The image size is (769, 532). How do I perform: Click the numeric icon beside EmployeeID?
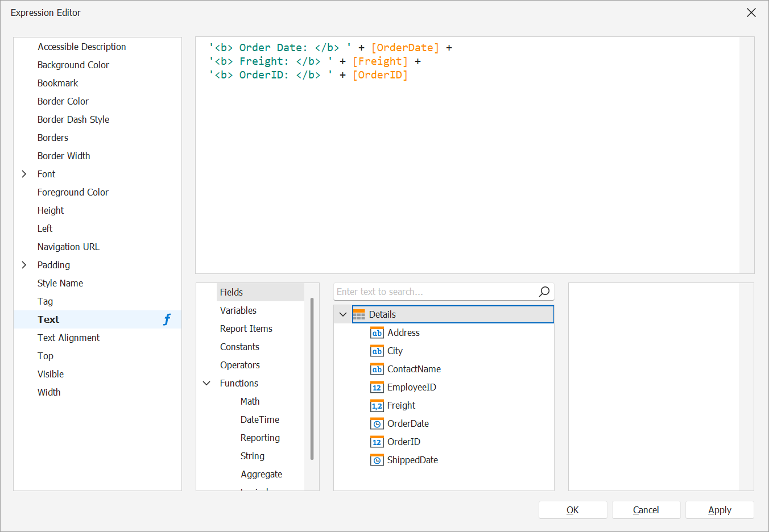click(376, 387)
